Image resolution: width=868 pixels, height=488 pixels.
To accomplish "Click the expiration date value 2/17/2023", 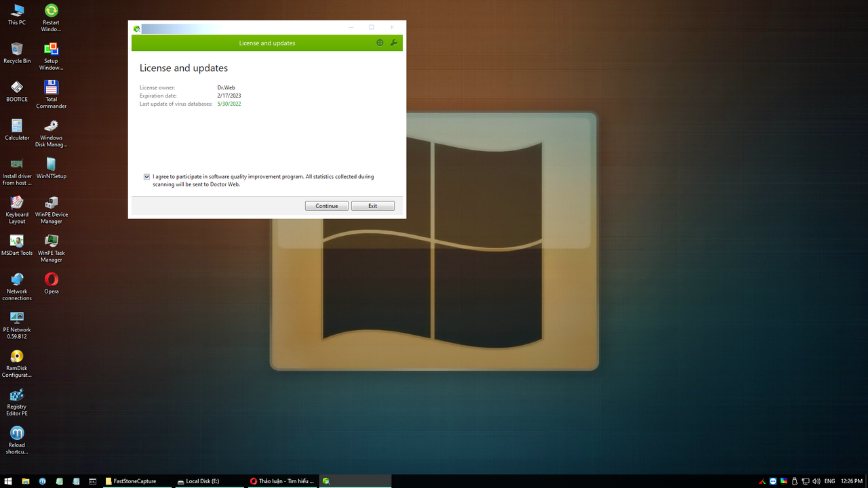I will pos(229,96).
